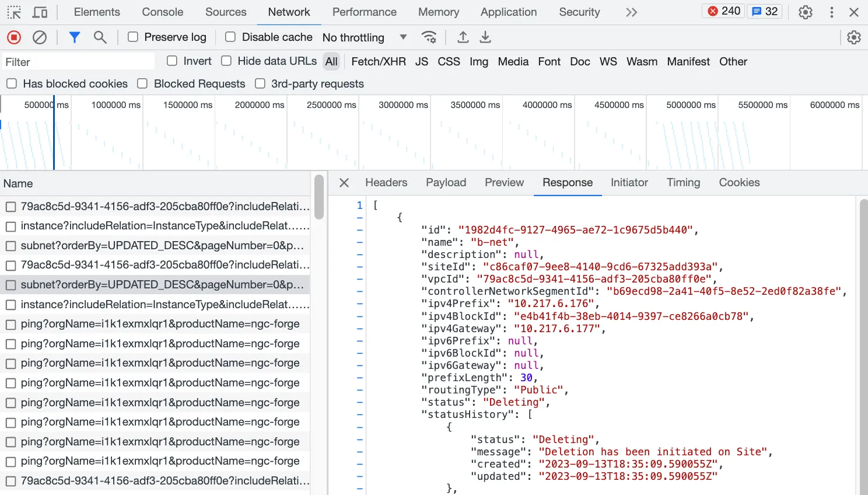Check the Blocked Requests option
The image size is (868, 495).
[x=142, y=83]
